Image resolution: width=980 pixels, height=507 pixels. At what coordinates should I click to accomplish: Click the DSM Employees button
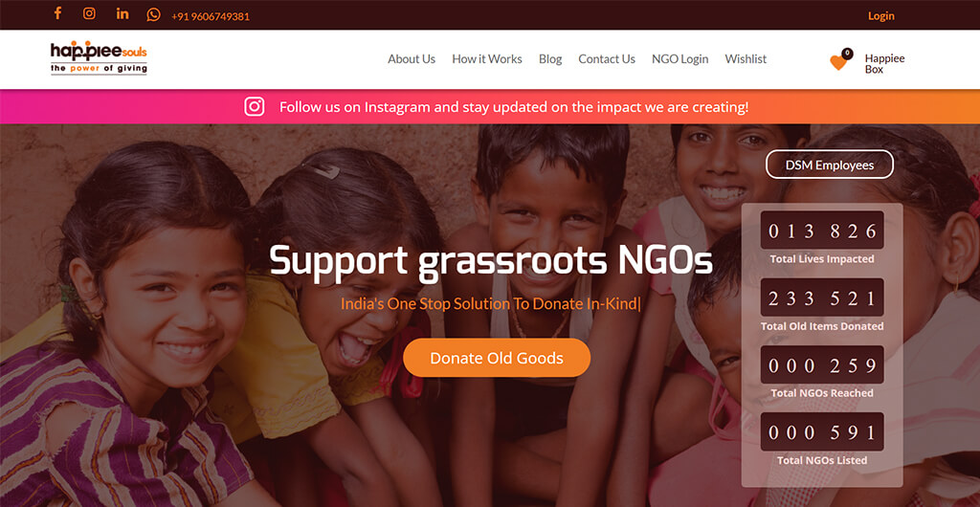[x=830, y=165]
